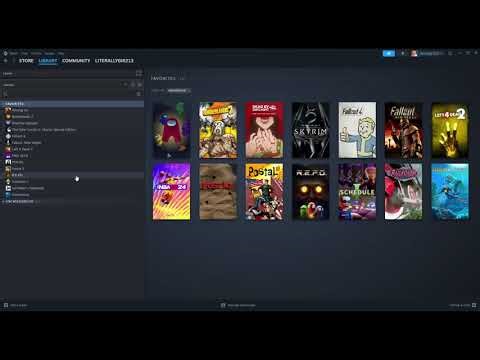Open Manage Downloads in the bottom bar
The image size is (480, 360).
coord(238,305)
